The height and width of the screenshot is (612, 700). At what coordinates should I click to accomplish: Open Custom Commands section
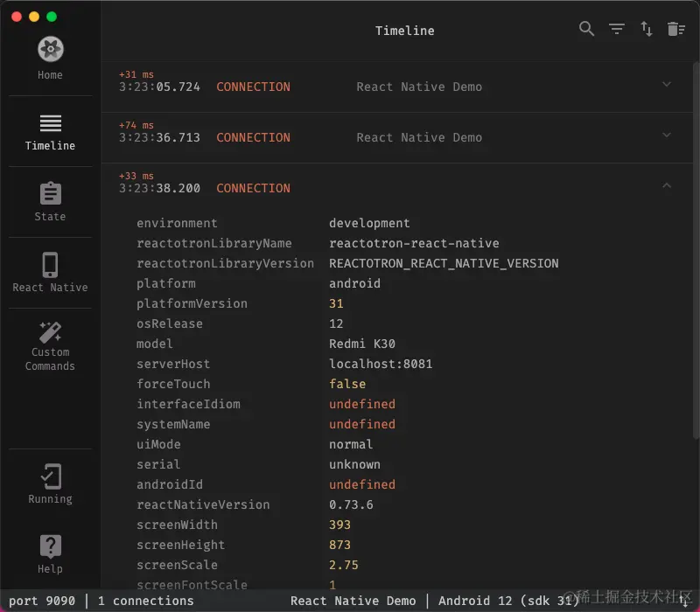(50, 346)
